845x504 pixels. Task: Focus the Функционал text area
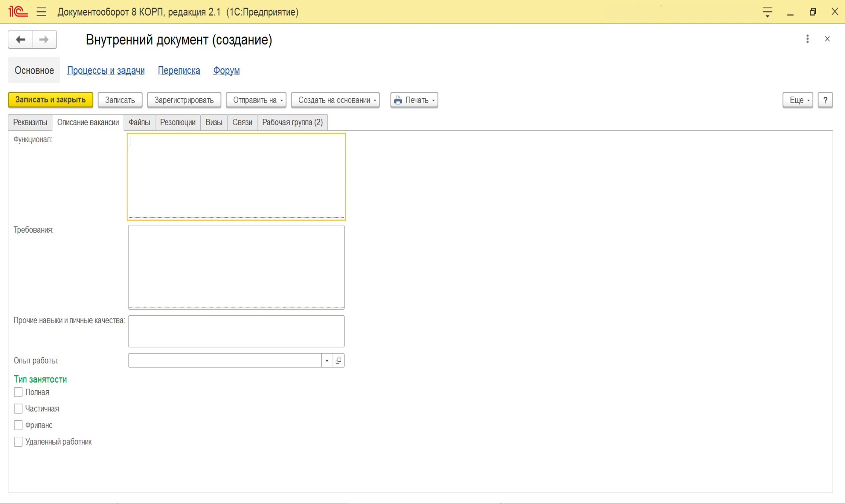tap(236, 177)
